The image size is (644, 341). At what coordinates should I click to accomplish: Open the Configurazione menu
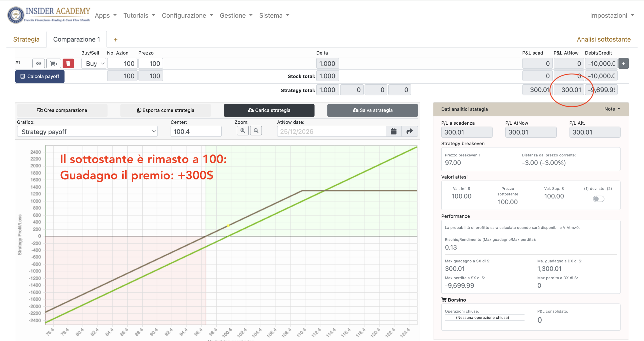tap(187, 16)
